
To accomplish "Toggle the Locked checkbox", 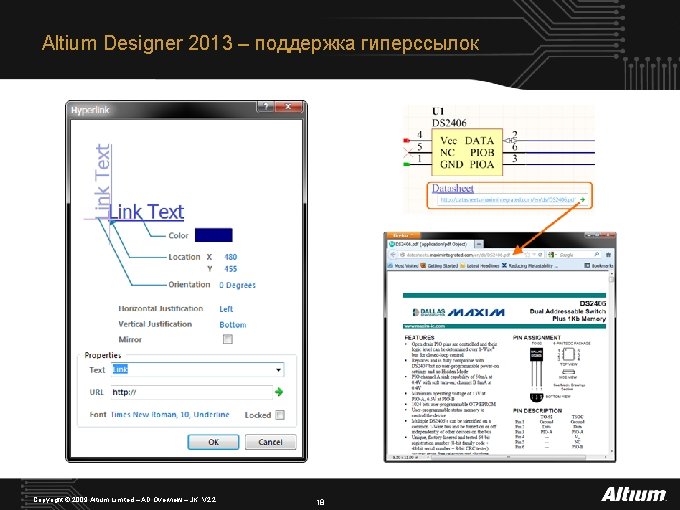I will click(280, 415).
